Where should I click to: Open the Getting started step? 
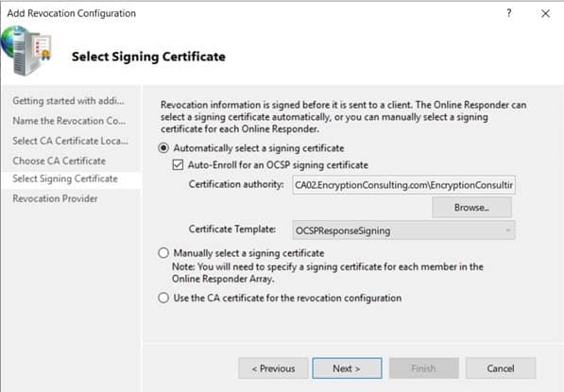point(68,101)
